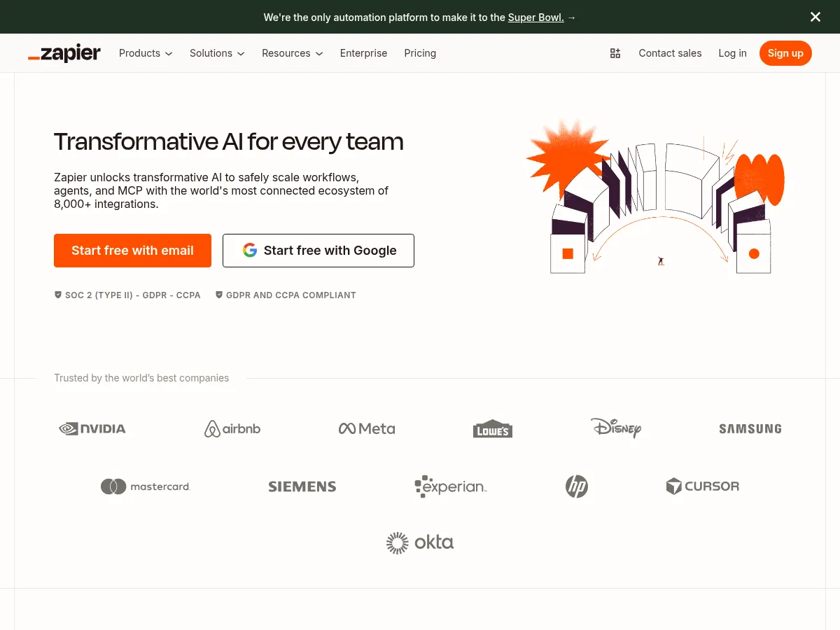
Task: Click the Google icon in signup button
Action: [x=250, y=250]
